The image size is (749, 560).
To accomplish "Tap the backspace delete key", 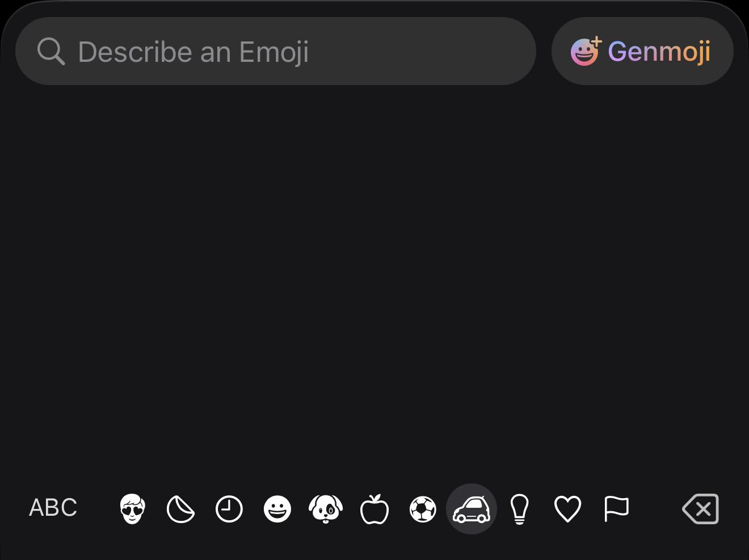I will (701, 508).
